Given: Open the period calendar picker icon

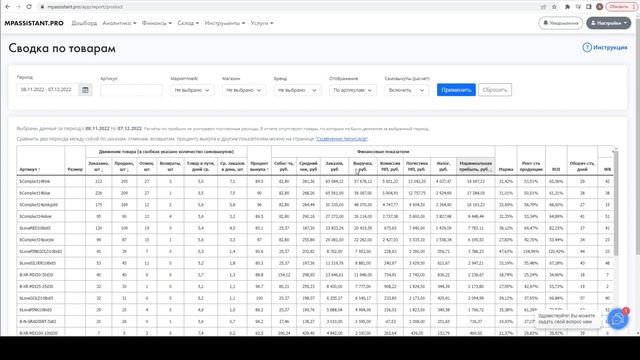Looking at the screenshot, I should pos(85,90).
